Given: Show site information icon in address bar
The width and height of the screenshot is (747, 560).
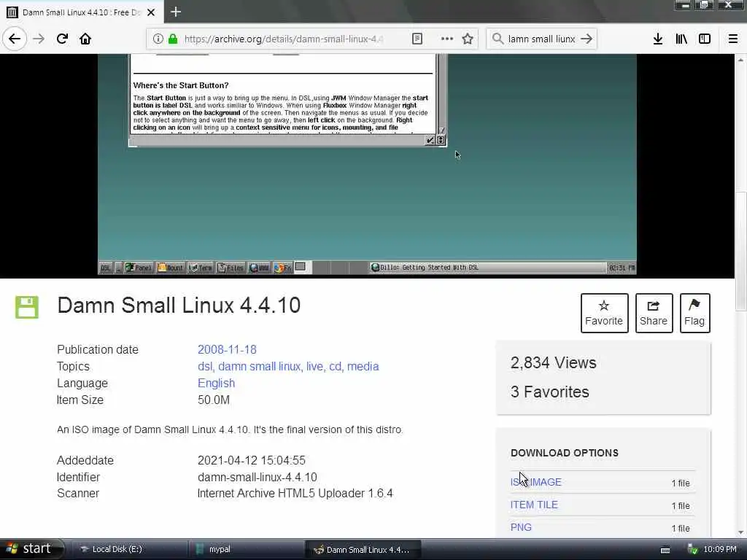Looking at the screenshot, I should 158,39.
